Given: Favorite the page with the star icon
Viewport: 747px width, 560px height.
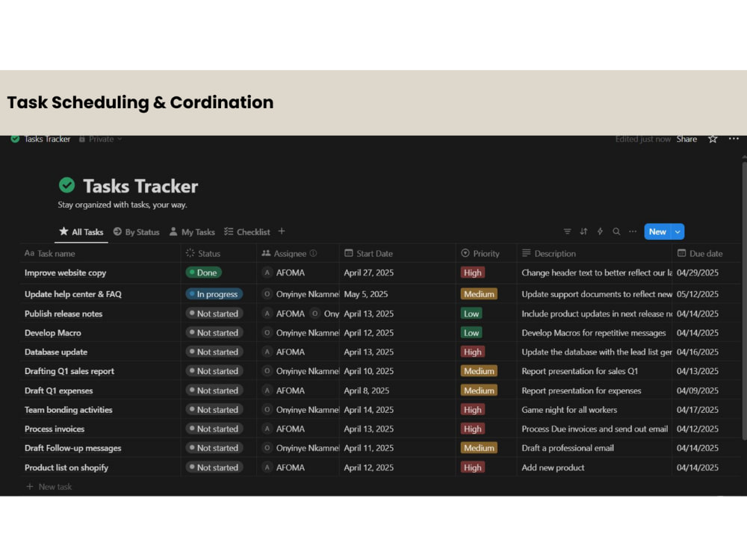Looking at the screenshot, I should (713, 139).
